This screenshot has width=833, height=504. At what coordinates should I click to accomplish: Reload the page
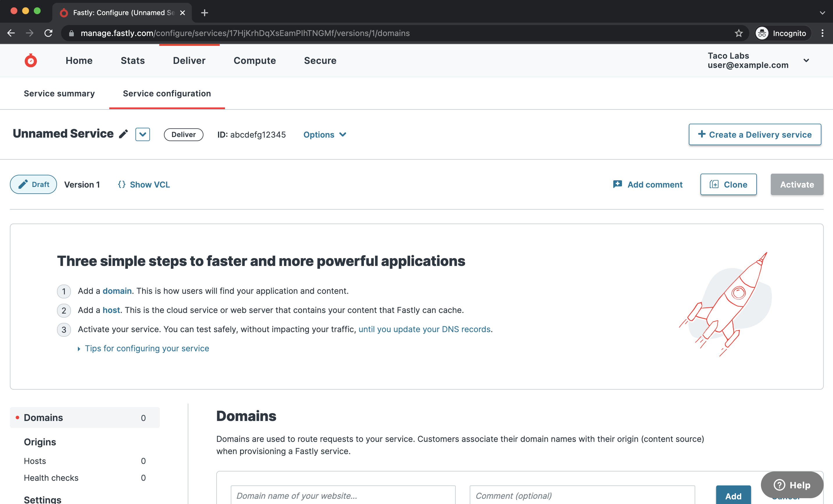[x=48, y=33]
